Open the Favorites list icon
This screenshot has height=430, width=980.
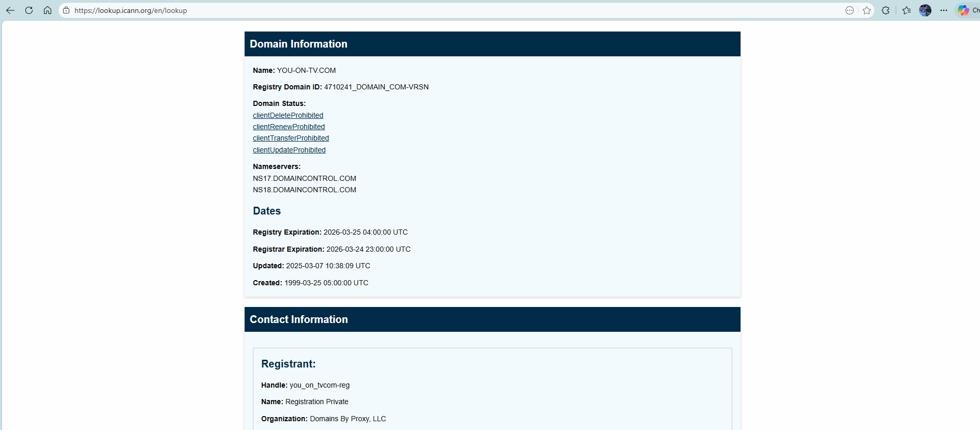tap(907, 10)
